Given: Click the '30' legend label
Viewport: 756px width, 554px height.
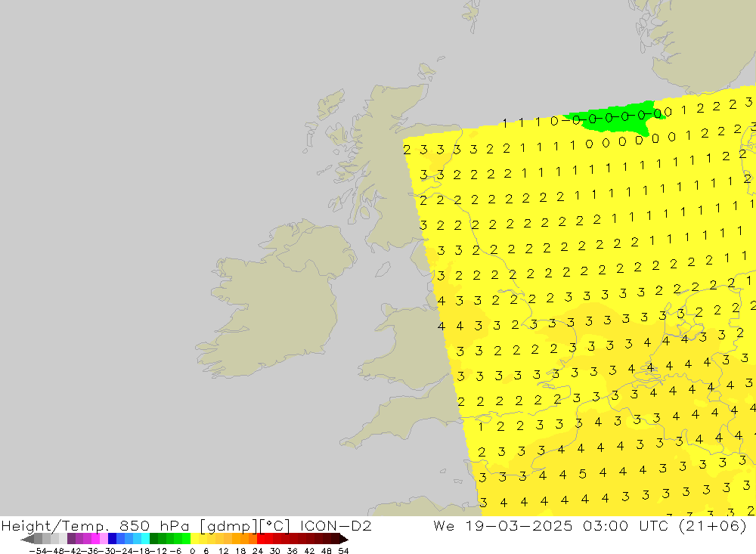Looking at the screenshot, I should click(275, 551).
